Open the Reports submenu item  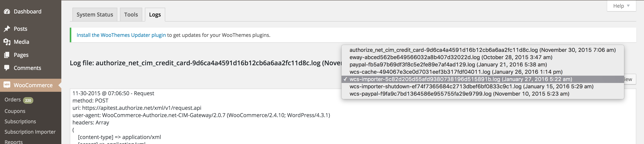coord(13,142)
